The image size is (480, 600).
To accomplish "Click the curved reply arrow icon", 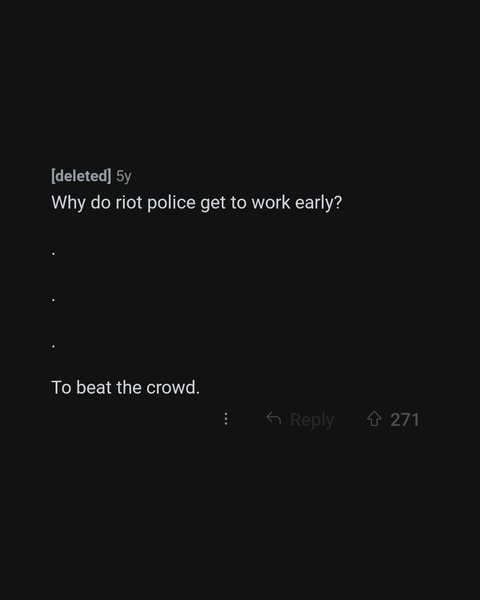I will 274,418.
